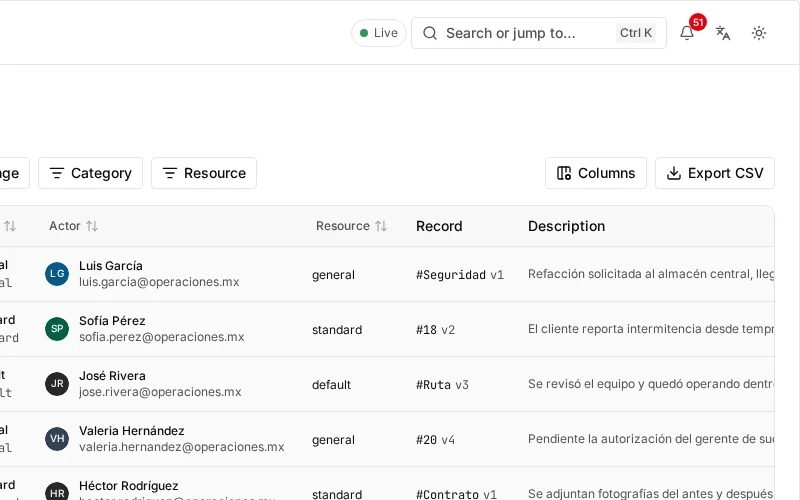800x500 pixels.
Task: Sort table by Resource column
Action: point(351,226)
